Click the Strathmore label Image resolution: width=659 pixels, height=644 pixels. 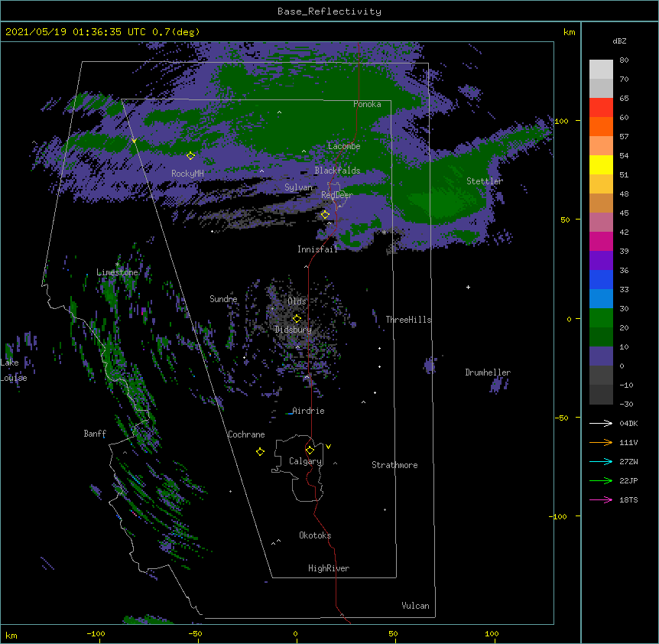pyautogui.click(x=394, y=465)
